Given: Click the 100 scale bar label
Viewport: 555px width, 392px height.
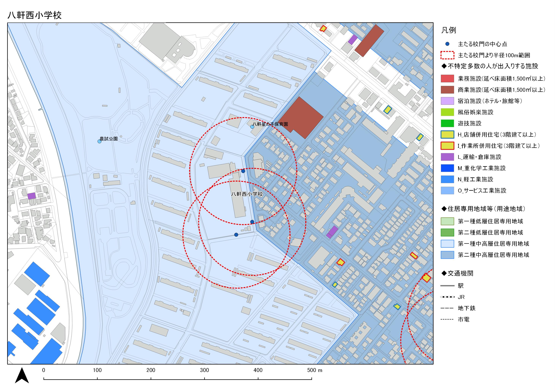Looking at the screenshot, I should pos(97,370).
